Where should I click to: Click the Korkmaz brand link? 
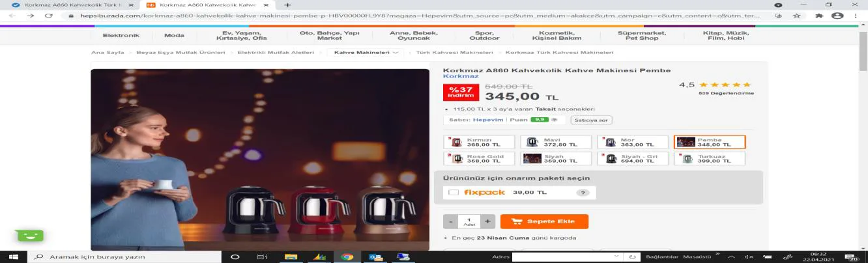[x=461, y=76]
